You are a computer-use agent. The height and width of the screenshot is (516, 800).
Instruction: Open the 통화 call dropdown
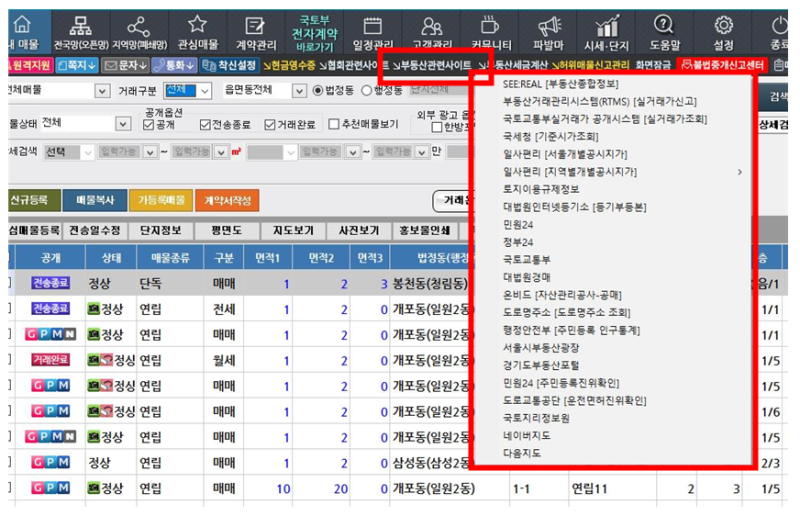(x=174, y=65)
